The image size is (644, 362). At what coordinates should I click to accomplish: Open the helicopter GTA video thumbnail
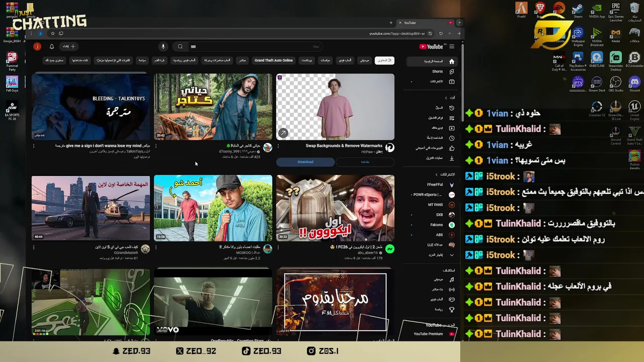click(x=91, y=208)
